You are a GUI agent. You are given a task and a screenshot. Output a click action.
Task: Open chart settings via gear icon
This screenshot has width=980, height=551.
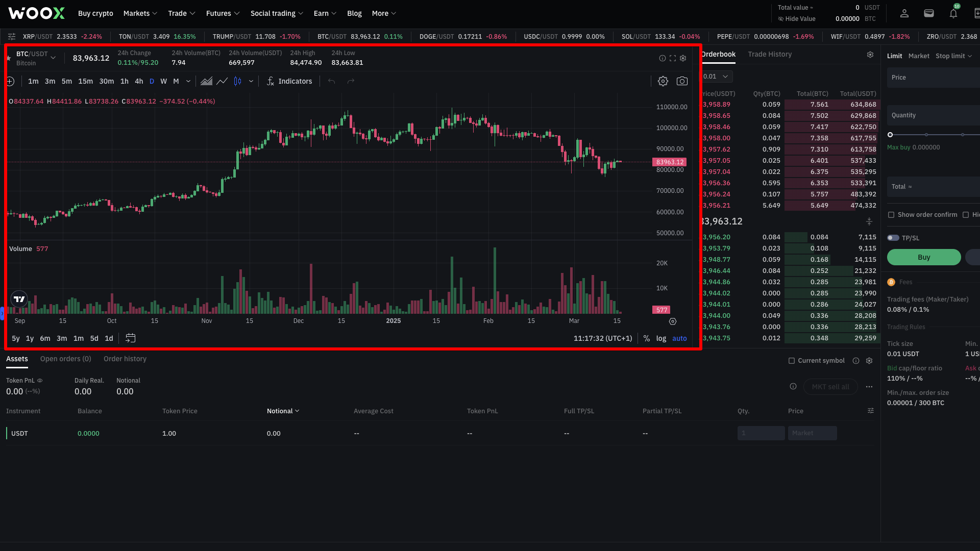pos(663,81)
